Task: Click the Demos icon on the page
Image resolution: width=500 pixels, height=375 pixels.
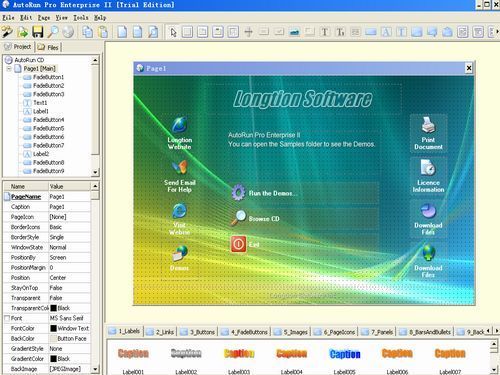Action: click(x=180, y=253)
